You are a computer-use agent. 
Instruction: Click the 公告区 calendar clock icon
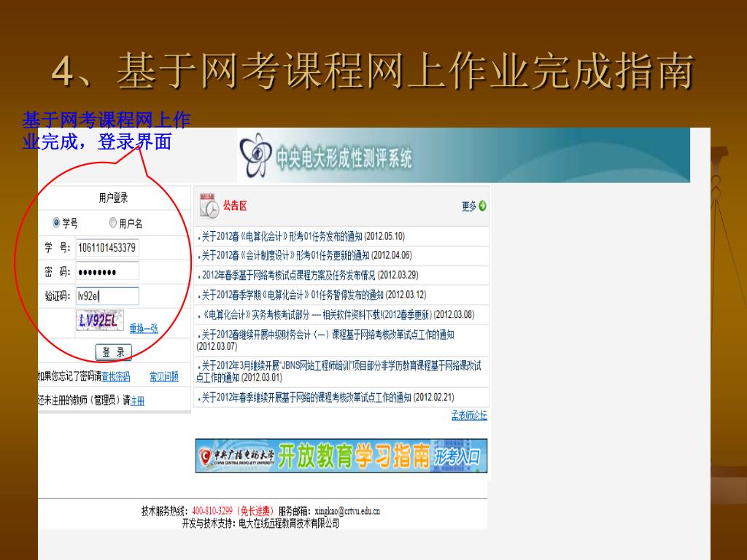209,206
